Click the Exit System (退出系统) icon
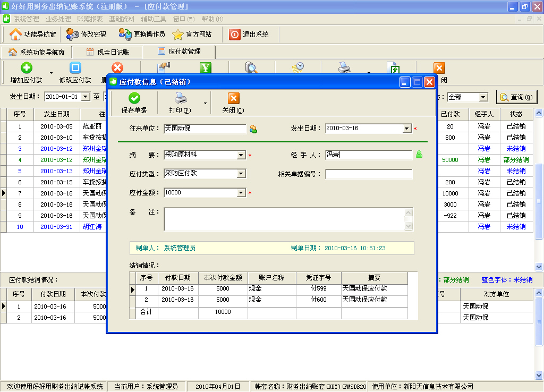This screenshot has width=544, height=392. tap(235, 35)
